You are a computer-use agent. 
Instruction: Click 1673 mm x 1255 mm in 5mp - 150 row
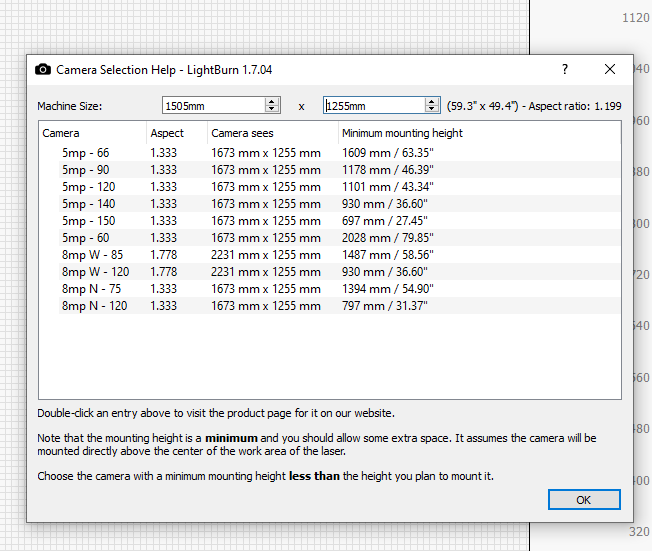click(x=266, y=221)
